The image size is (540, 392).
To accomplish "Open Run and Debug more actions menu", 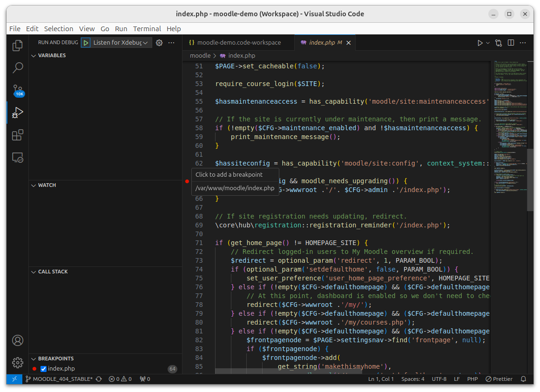I will coord(171,43).
